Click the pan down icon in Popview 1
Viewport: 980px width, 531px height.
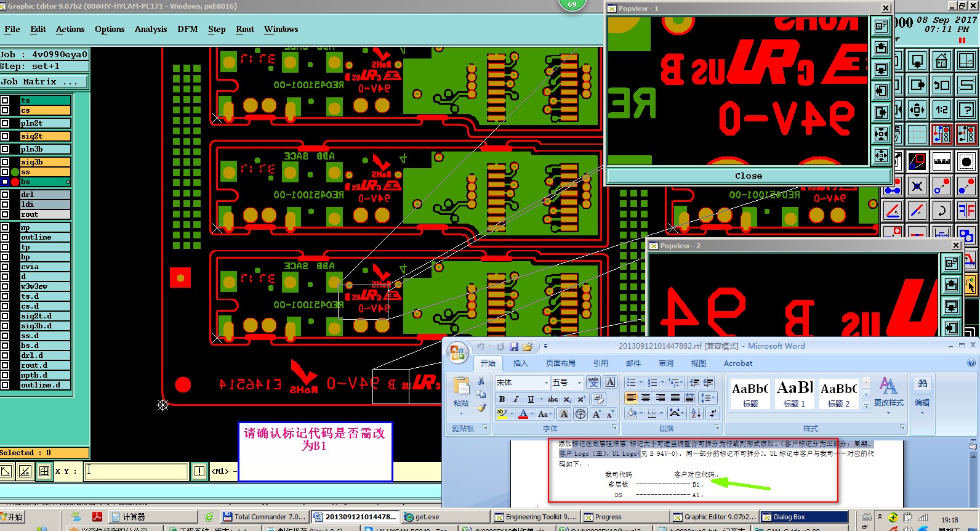881,68
